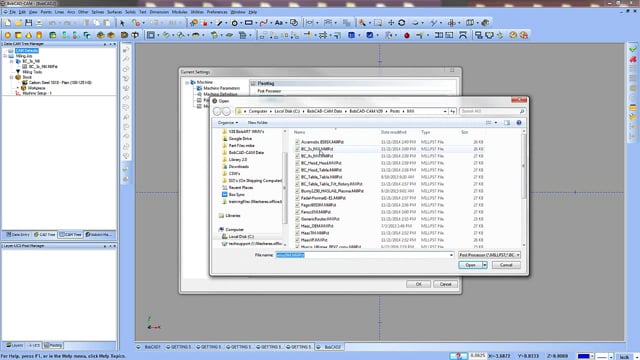Click OK in Current Settings dialog
Image resolution: width=640 pixels, height=360 pixels.
pyautogui.click(x=418, y=284)
